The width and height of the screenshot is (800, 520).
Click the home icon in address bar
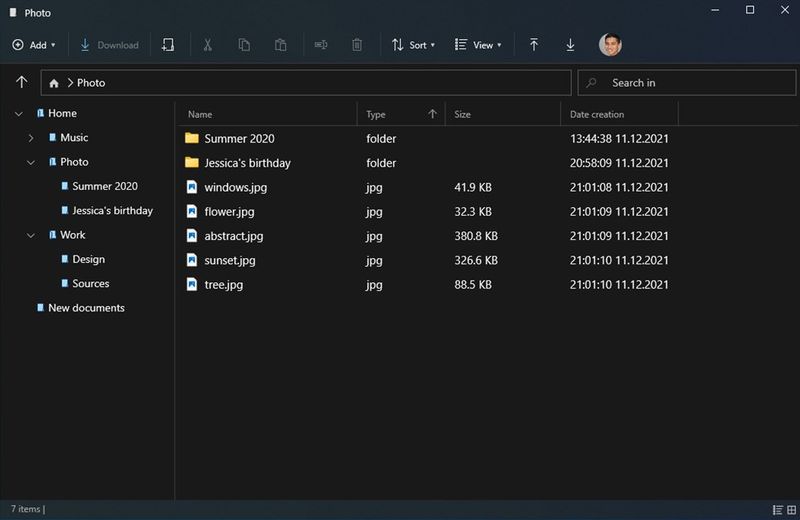(54, 83)
